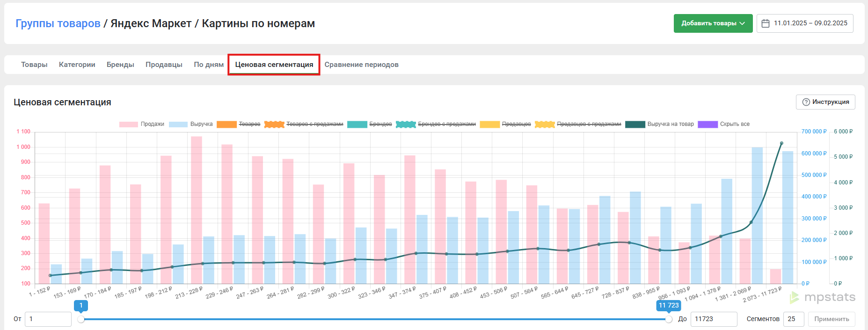
Task: Enable the Продавцов с продажами legend series
Action: pyautogui.click(x=578, y=124)
